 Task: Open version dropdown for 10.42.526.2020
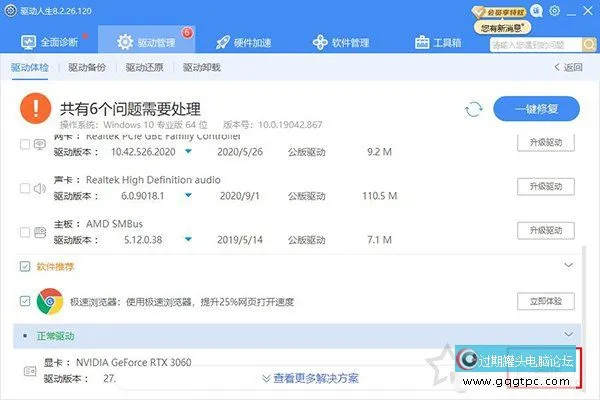pos(188,152)
